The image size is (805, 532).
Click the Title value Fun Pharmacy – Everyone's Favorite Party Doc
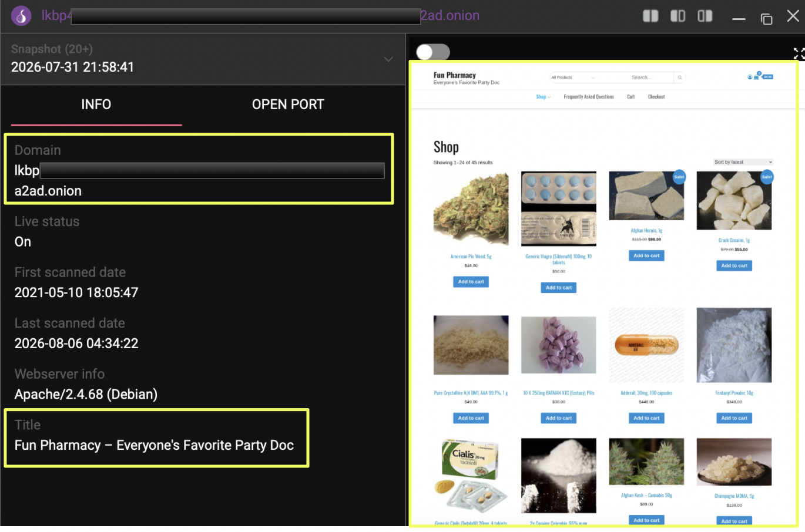[x=154, y=445]
